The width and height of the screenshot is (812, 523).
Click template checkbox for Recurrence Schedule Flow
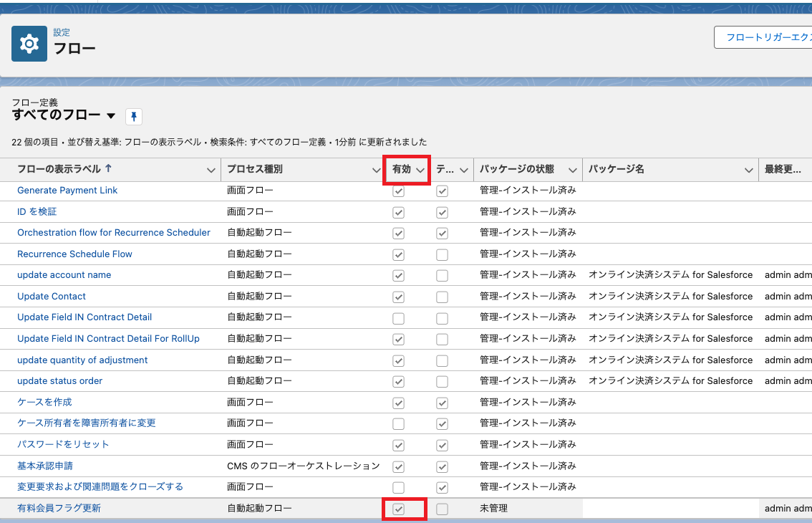442,255
